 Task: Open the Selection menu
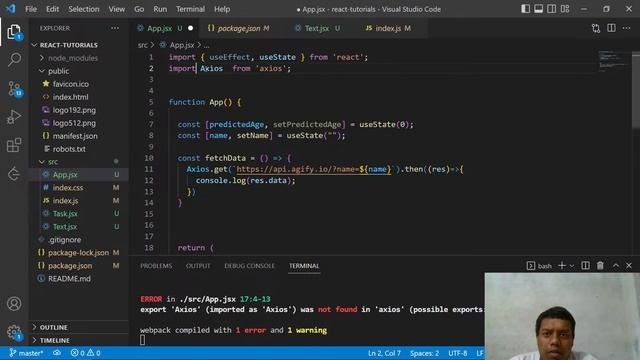pyautogui.click(x=84, y=9)
